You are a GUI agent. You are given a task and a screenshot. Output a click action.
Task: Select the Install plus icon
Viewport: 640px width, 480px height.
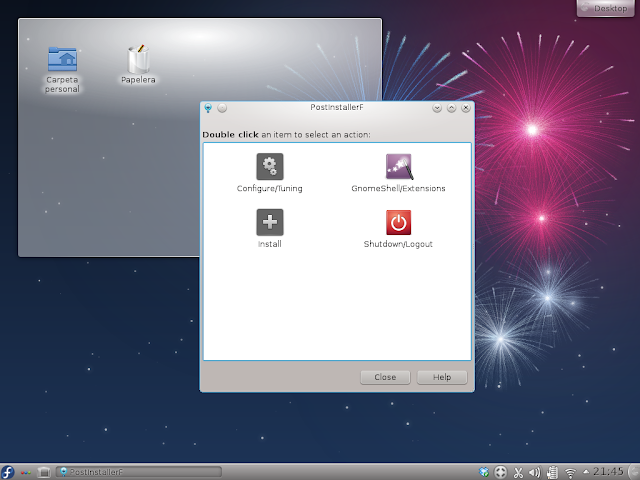click(x=269, y=222)
